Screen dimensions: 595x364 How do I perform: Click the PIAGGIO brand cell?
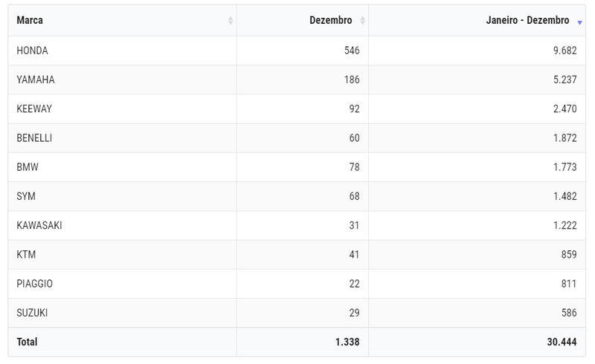[x=34, y=284]
